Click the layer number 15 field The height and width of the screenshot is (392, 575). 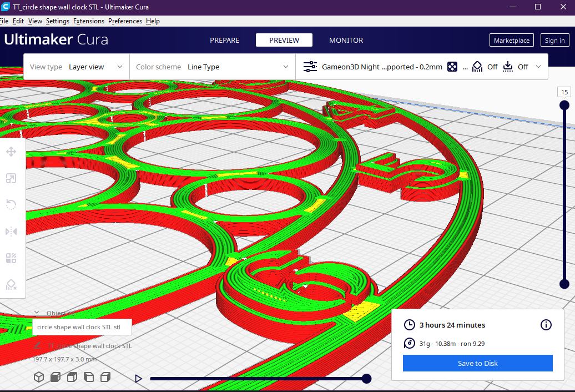[564, 92]
